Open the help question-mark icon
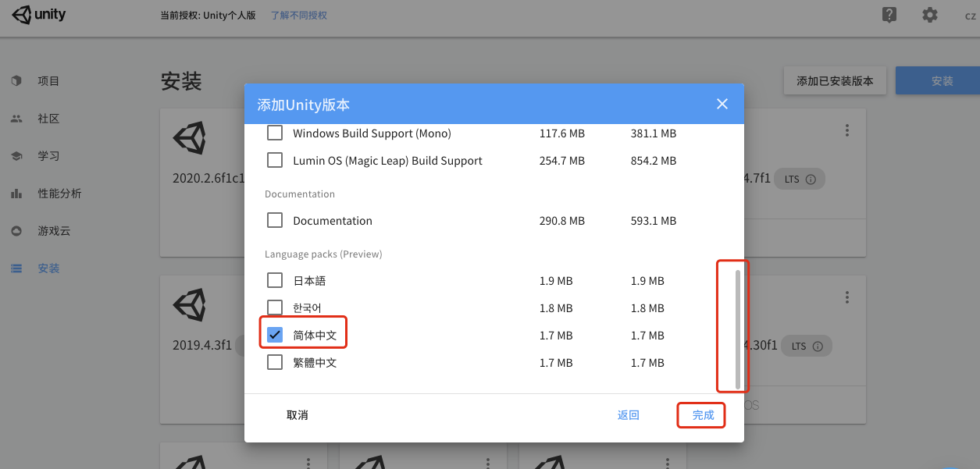980x469 pixels. pyautogui.click(x=889, y=15)
